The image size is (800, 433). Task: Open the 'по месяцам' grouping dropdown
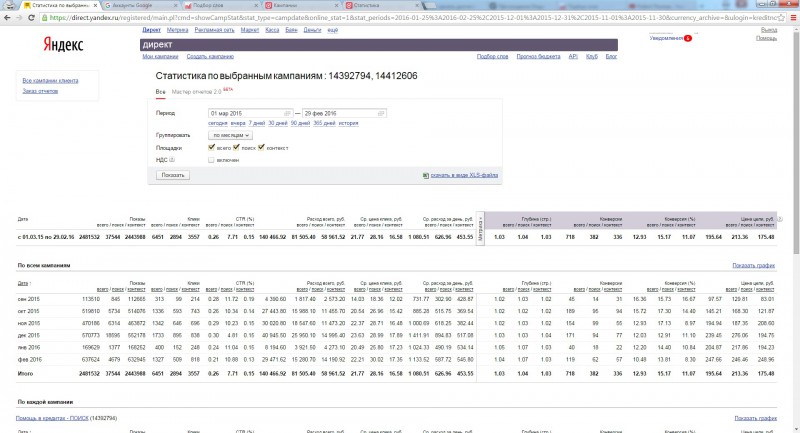(x=230, y=135)
